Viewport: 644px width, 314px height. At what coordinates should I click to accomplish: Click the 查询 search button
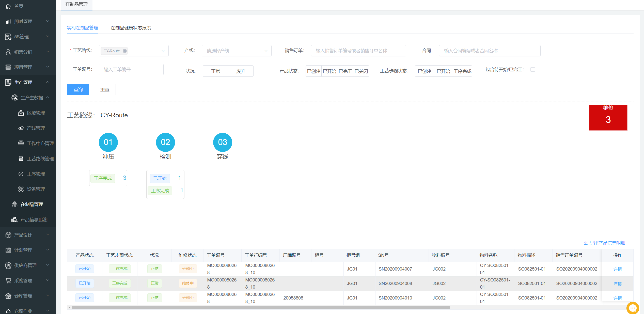(78, 89)
